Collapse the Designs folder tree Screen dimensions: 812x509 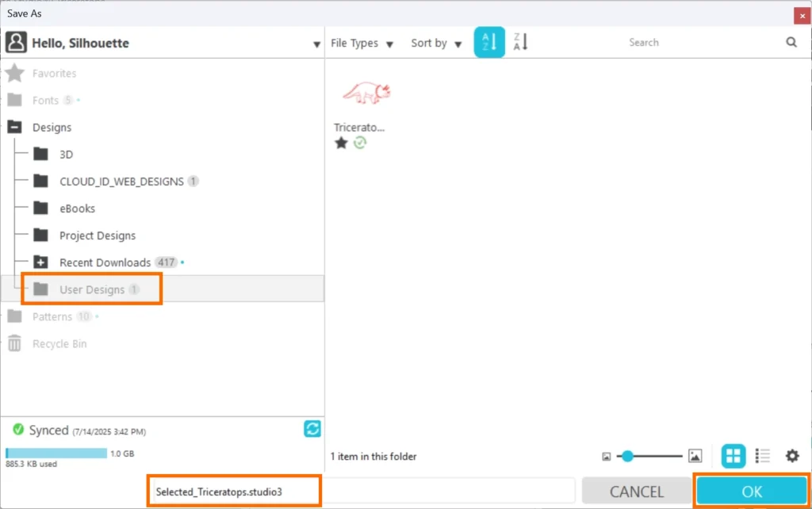click(14, 128)
